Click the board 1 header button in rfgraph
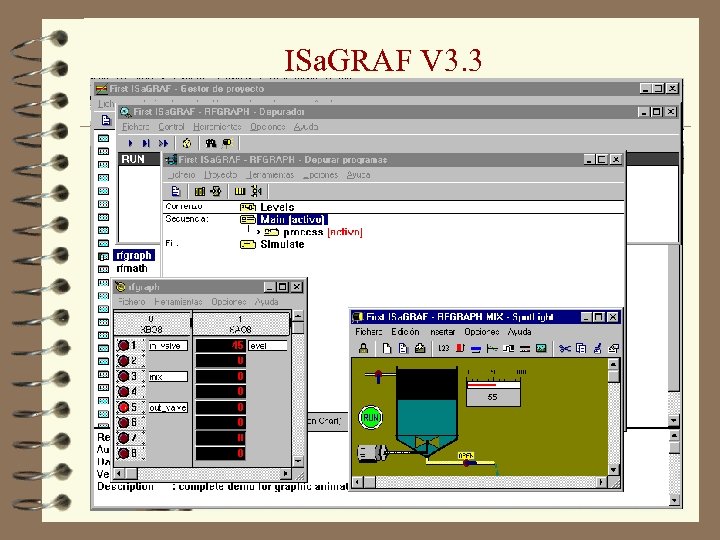 point(241,324)
